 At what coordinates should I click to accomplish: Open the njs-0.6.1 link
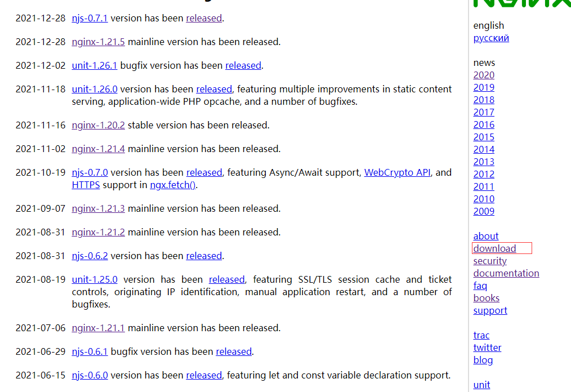click(90, 352)
